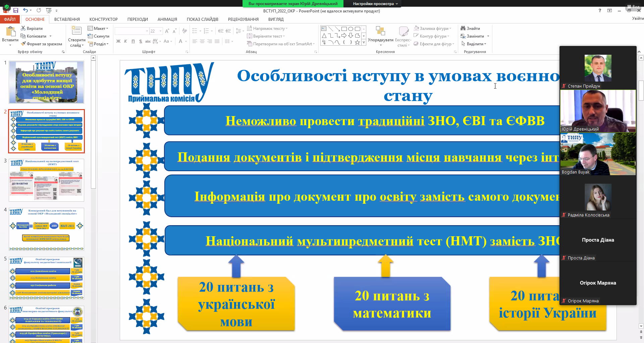Image resolution: width=644 pixels, height=343 pixels.
Task: Open the font size dropdown
Action: (x=160, y=31)
